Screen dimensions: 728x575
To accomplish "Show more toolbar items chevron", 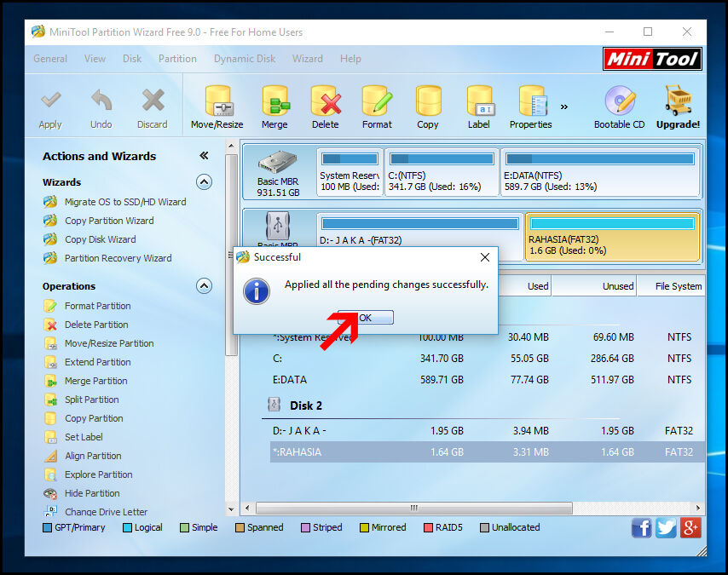I will pyautogui.click(x=564, y=107).
